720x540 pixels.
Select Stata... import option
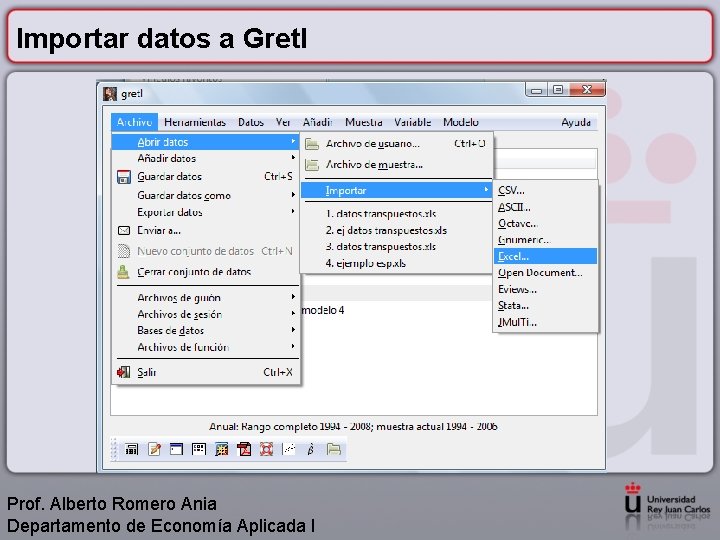(x=546, y=306)
